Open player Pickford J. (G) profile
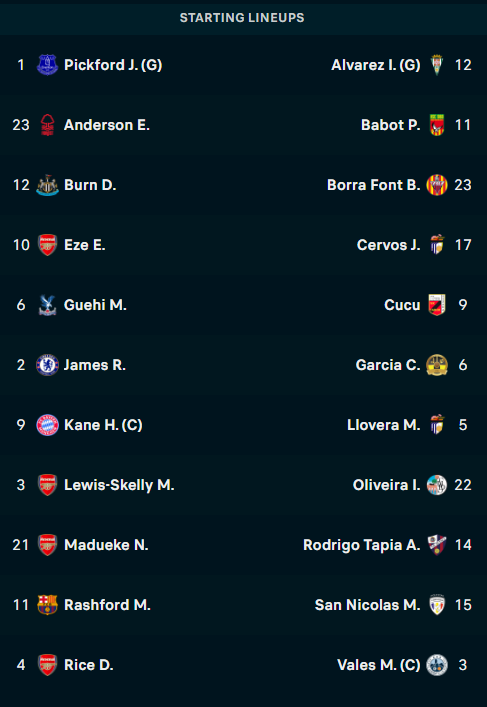The width and height of the screenshot is (487, 707). [x=113, y=65]
